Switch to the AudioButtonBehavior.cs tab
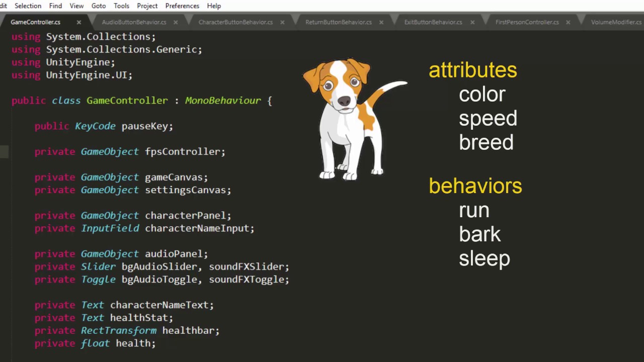Viewport: 644px width, 362px height. [134, 22]
